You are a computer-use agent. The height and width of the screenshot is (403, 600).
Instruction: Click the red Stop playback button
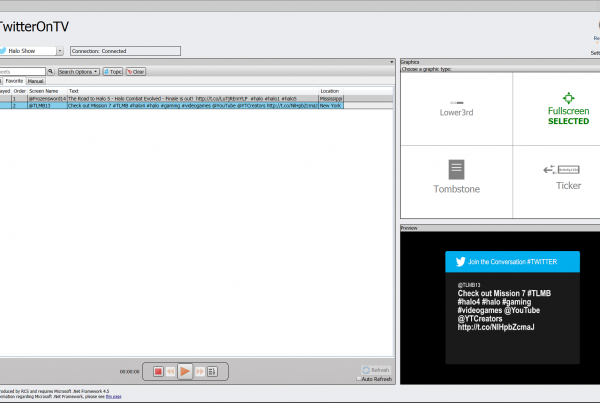point(158,371)
